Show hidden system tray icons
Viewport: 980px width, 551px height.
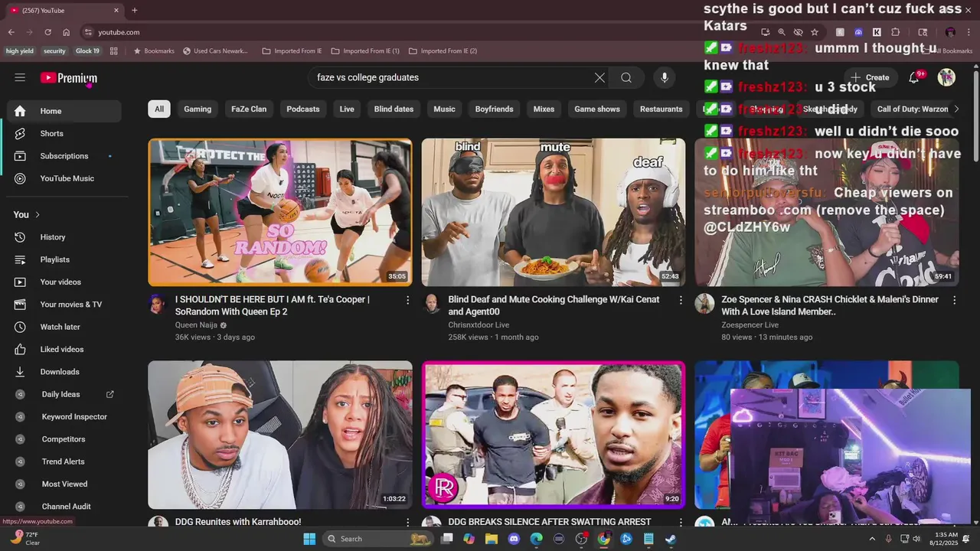coord(871,539)
